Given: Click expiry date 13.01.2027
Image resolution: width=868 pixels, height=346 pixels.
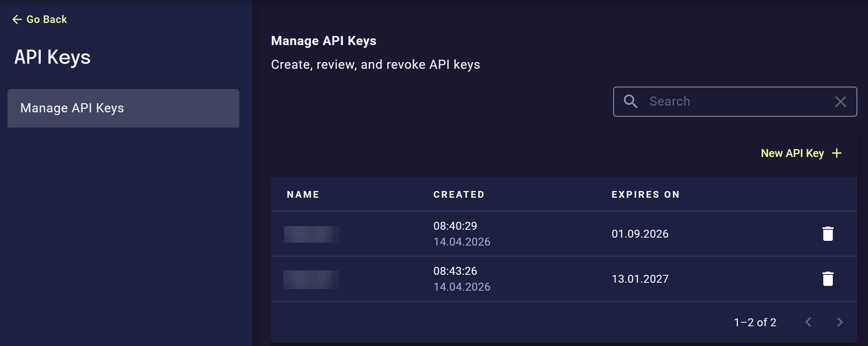Looking at the screenshot, I should tap(640, 279).
